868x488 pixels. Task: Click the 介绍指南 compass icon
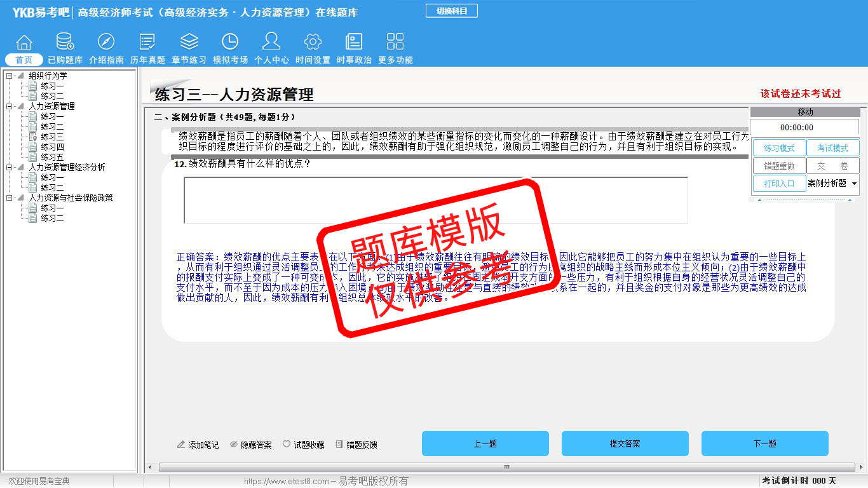click(106, 42)
